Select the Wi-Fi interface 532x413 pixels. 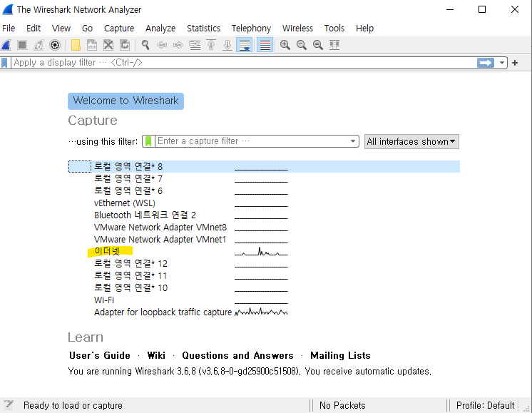coord(264,300)
